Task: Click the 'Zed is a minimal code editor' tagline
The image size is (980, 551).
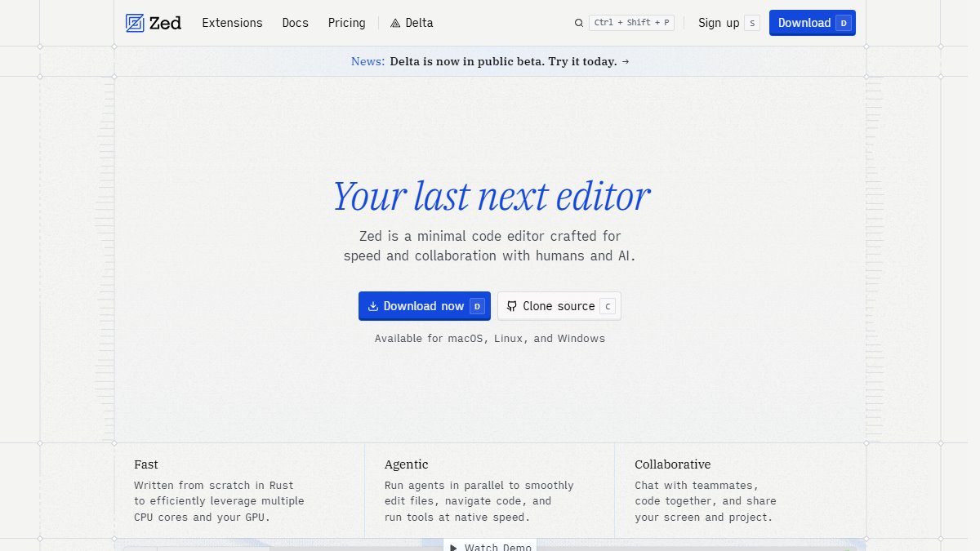Action: pyautogui.click(x=490, y=246)
